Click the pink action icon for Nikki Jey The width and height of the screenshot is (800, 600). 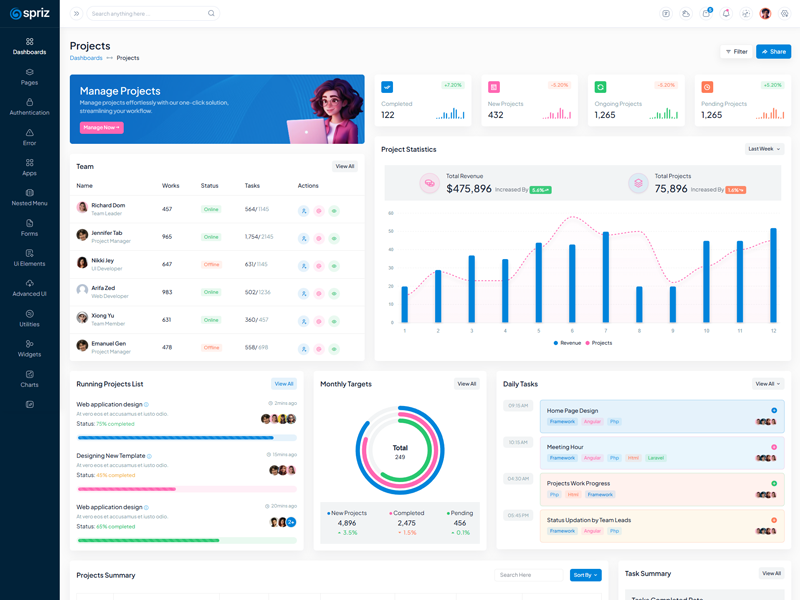319,265
